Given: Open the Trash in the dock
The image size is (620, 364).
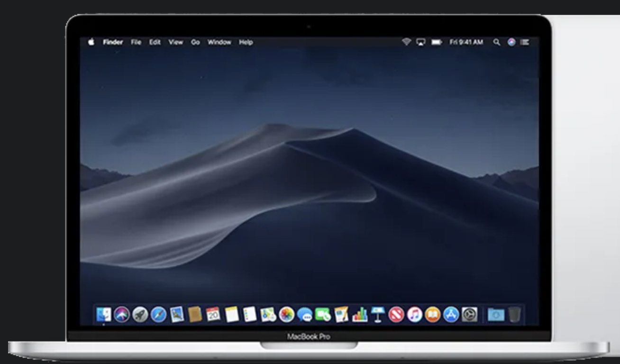Looking at the screenshot, I should (x=515, y=314).
